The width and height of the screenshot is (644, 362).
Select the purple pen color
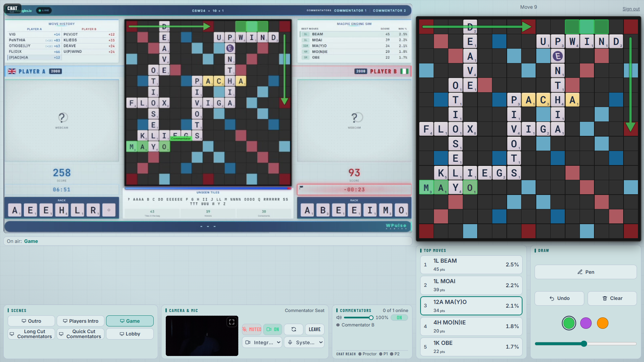(586, 323)
